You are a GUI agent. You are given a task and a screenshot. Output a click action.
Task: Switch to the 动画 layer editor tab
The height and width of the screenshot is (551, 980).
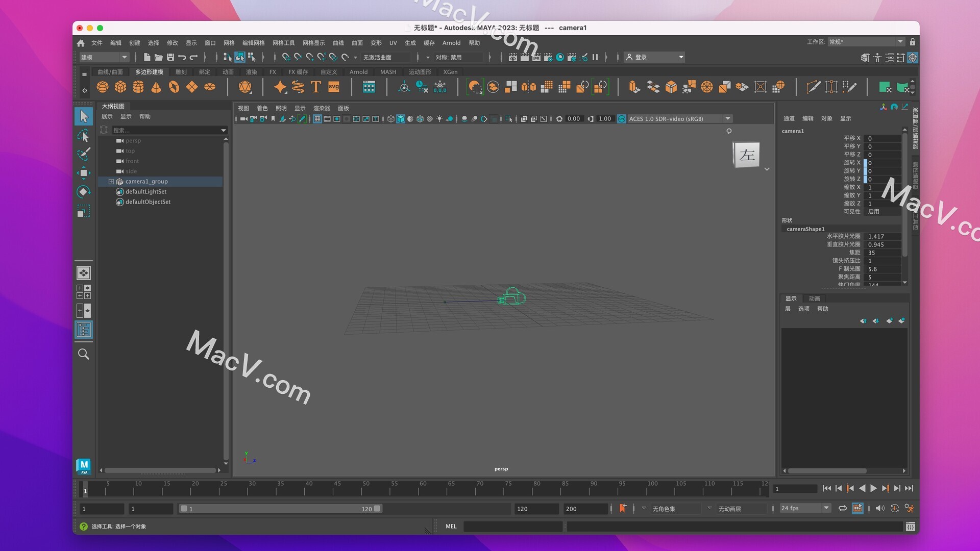815,298
